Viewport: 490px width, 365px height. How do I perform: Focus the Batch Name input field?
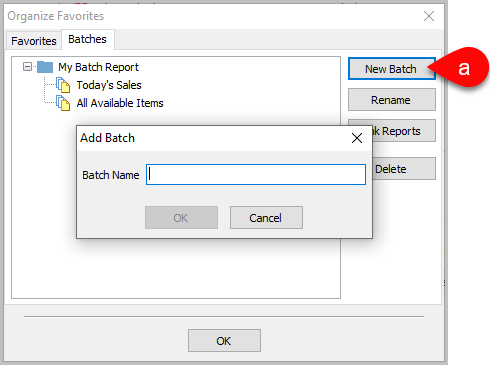click(x=256, y=174)
